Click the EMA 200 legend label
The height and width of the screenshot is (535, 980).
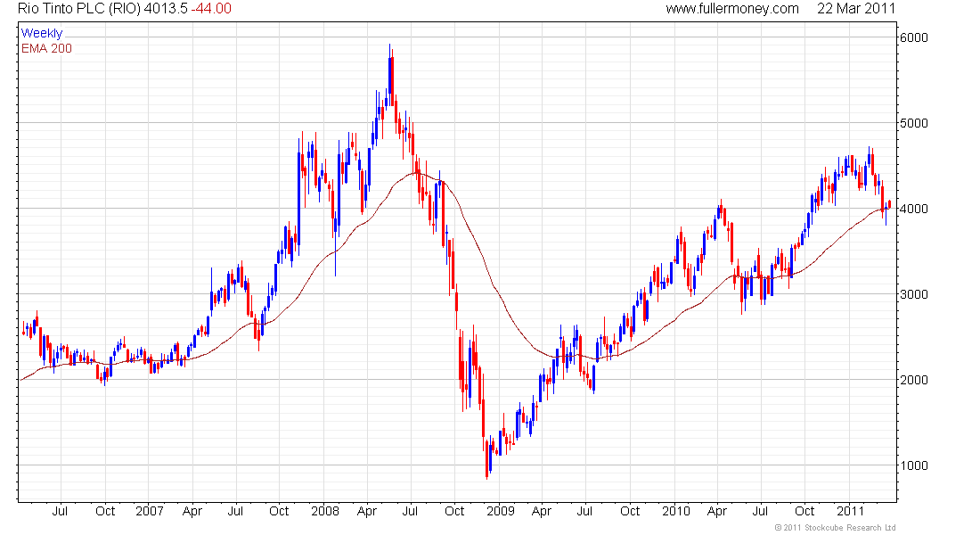46,48
